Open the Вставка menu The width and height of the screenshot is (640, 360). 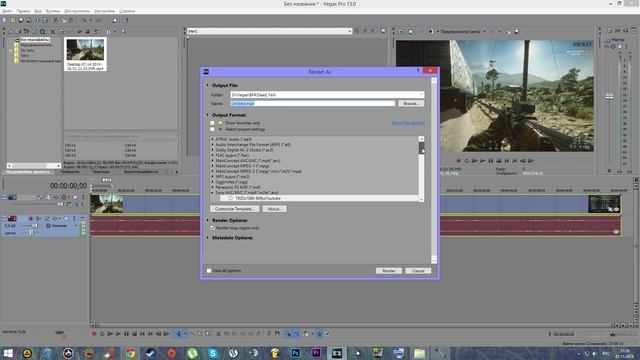(x=53, y=11)
